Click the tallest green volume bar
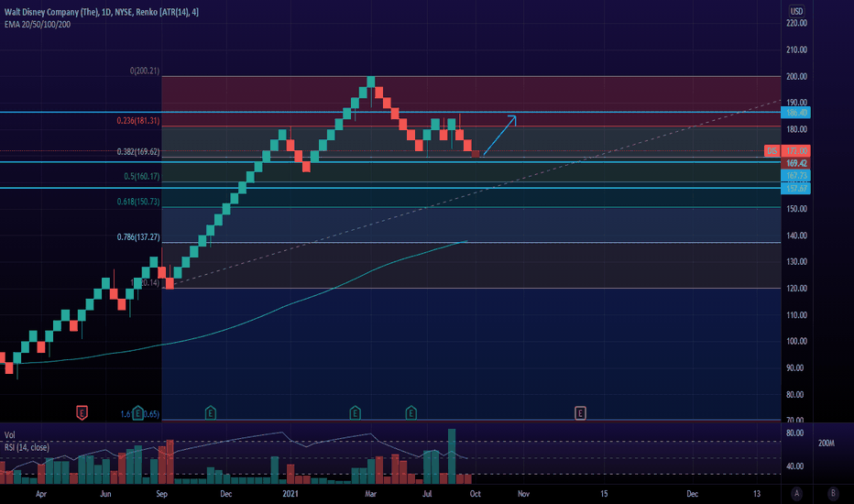The image size is (854, 504). 452,456
